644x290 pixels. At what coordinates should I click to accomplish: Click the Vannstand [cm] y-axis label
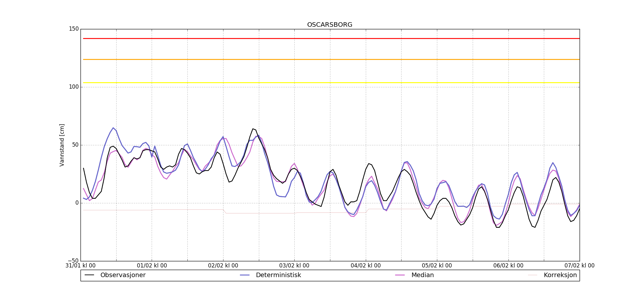pos(62,145)
